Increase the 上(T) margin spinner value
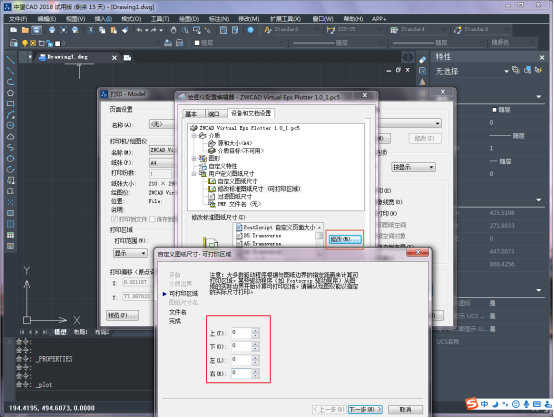 coord(255,330)
